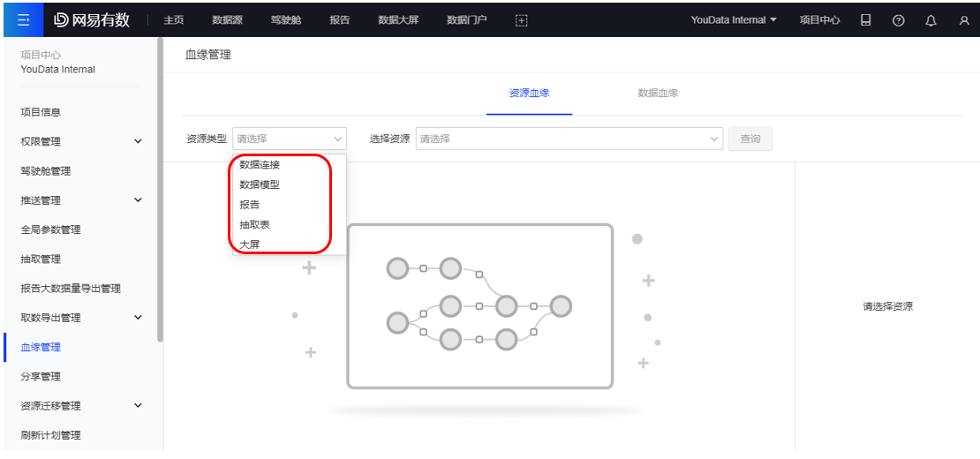Click the plus box icon in navbar
Image resolution: width=980 pixels, height=459 pixels.
point(521,20)
